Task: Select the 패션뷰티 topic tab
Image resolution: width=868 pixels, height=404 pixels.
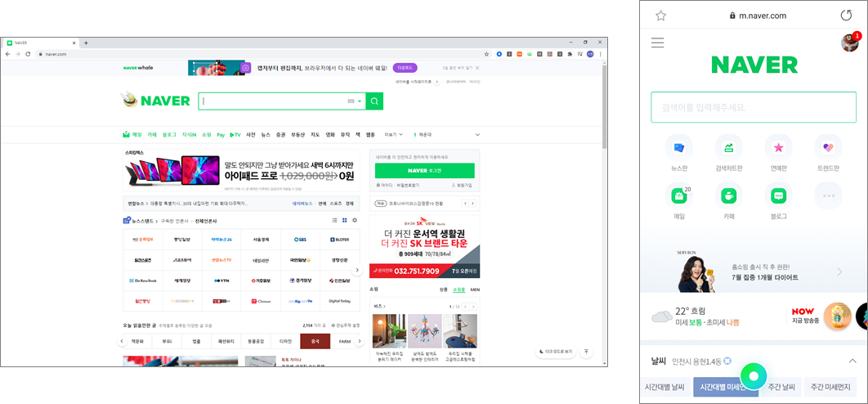Action: point(226,341)
